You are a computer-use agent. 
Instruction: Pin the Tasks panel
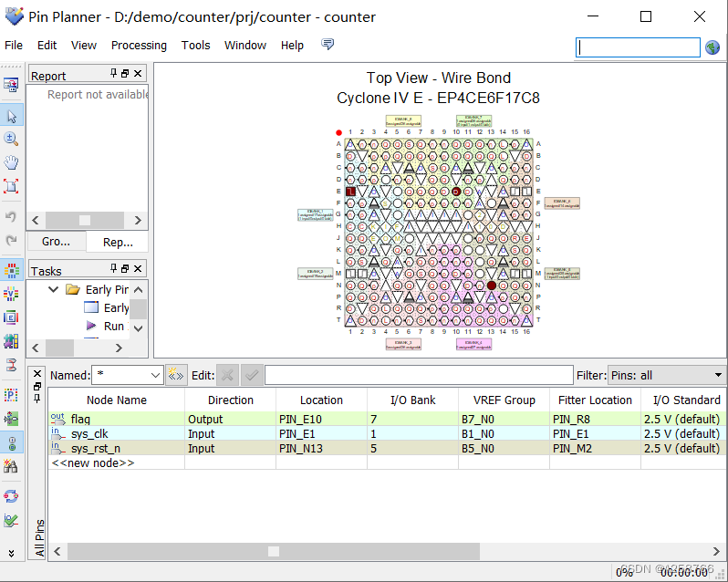coord(113,268)
